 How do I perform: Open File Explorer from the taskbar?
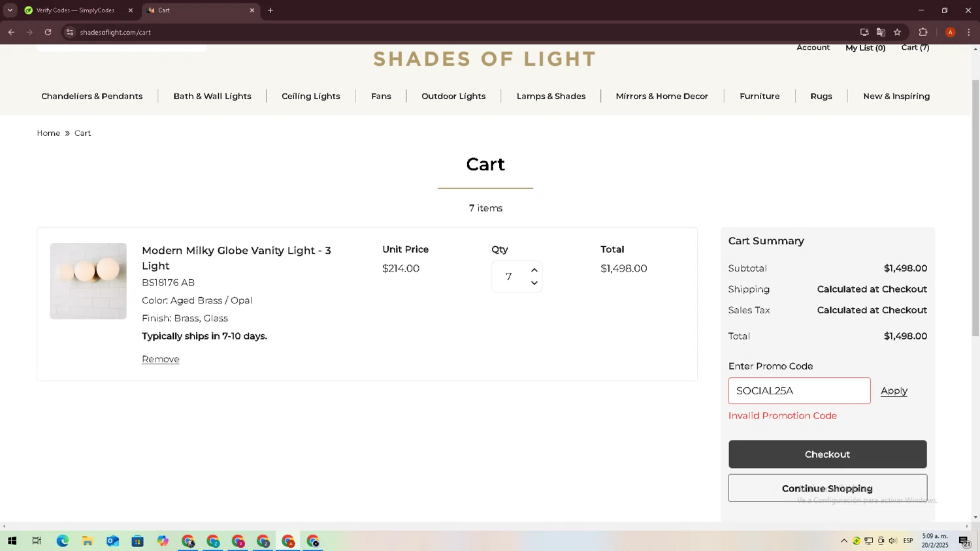tap(88, 541)
